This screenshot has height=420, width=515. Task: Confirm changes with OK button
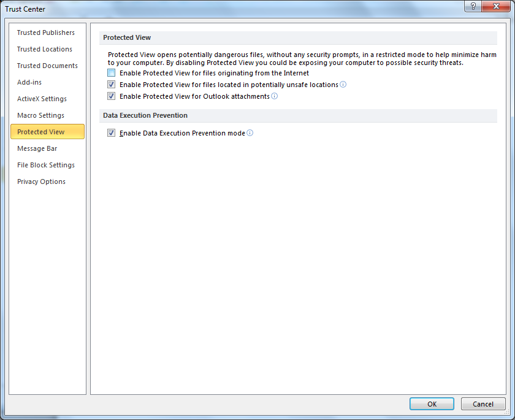point(432,404)
